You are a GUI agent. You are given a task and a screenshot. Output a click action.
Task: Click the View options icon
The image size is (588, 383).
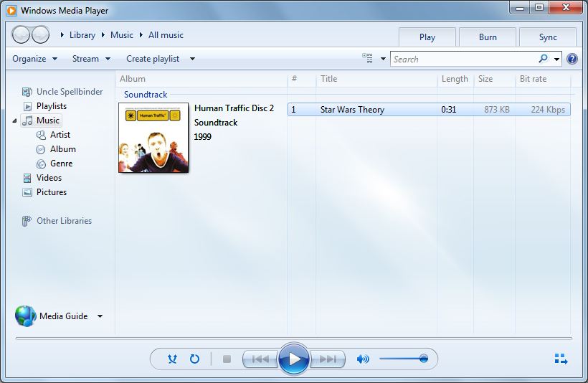(x=367, y=59)
